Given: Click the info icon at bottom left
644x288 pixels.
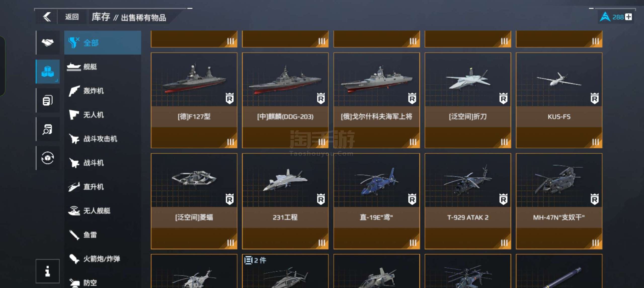Looking at the screenshot, I should coord(48,271).
